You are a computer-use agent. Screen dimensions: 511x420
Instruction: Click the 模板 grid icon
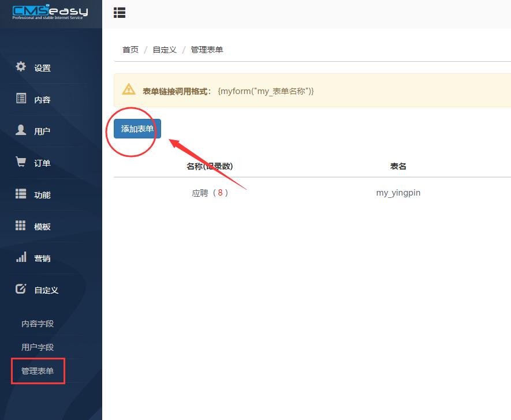(21, 226)
